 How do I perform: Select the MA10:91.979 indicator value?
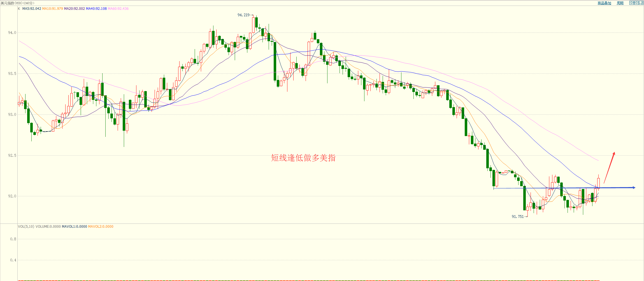[x=53, y=9]
